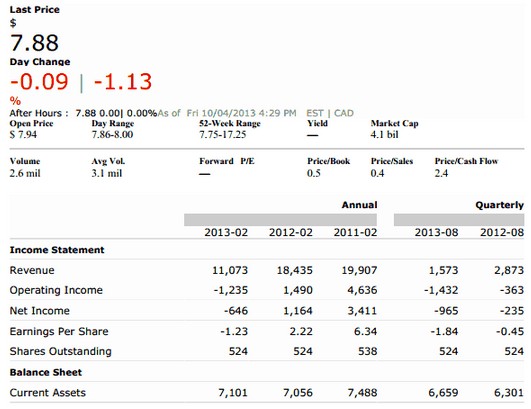The image size is (531, 409).
Task: Select the 'After Hours :' label
Action: [x=39, y=113]
